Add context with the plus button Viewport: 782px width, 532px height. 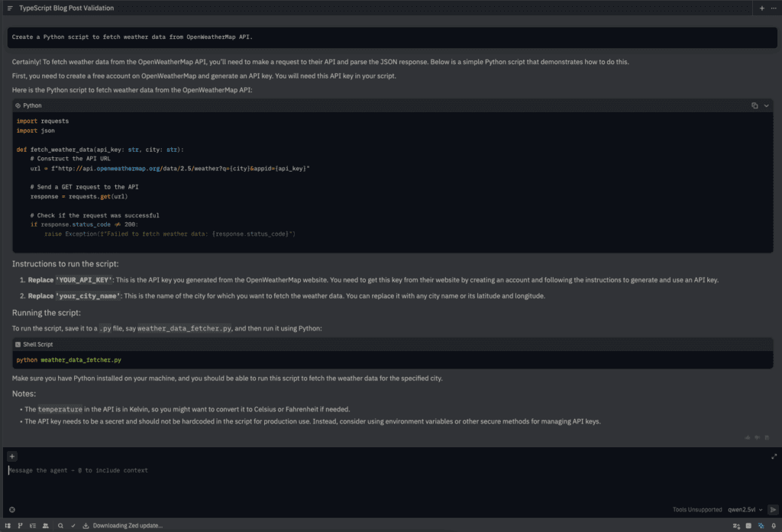(x=12, y=456)
